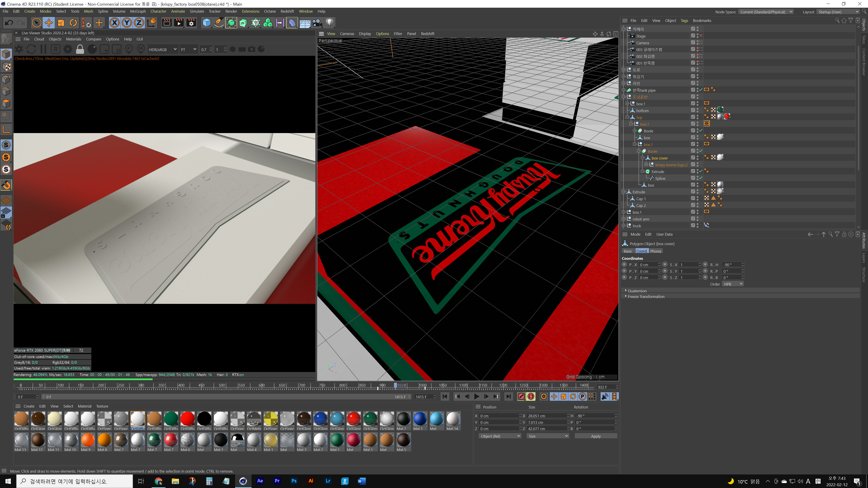Expand the truck group
The height and width of the screenshot is (488, 868).
click(623, 226)
